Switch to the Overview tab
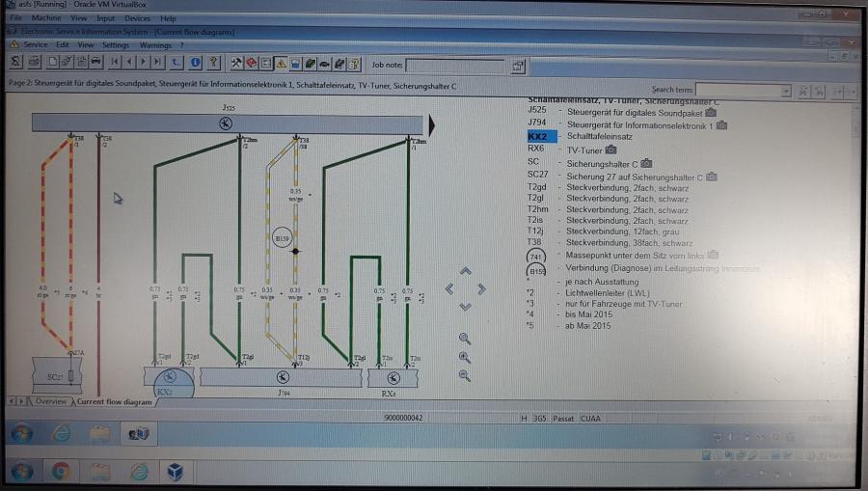The image size is (868, 491). point(51,400)
